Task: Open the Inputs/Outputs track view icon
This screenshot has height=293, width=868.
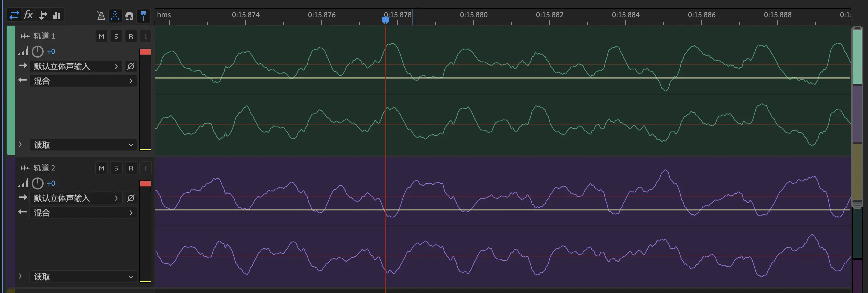Action: click(x=14, y=15)
